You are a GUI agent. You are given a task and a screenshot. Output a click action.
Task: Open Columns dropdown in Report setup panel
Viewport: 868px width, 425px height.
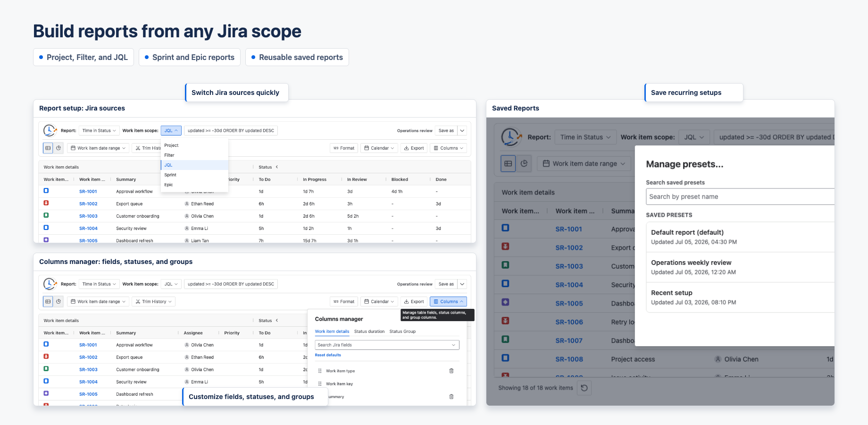point(448,148)
